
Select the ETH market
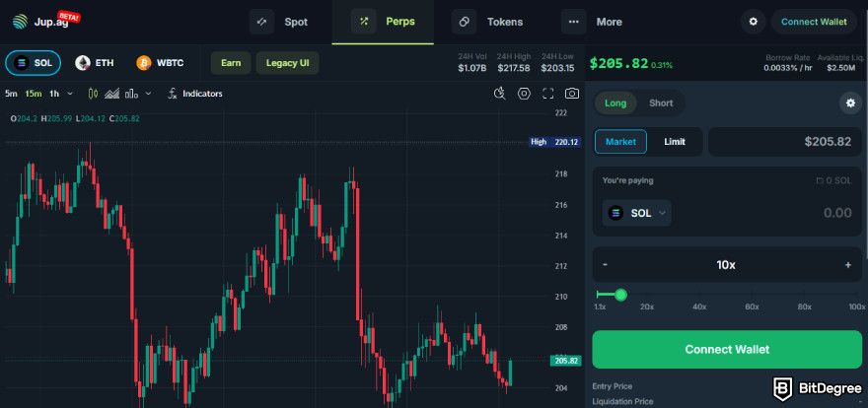click(x=95, y=63)
